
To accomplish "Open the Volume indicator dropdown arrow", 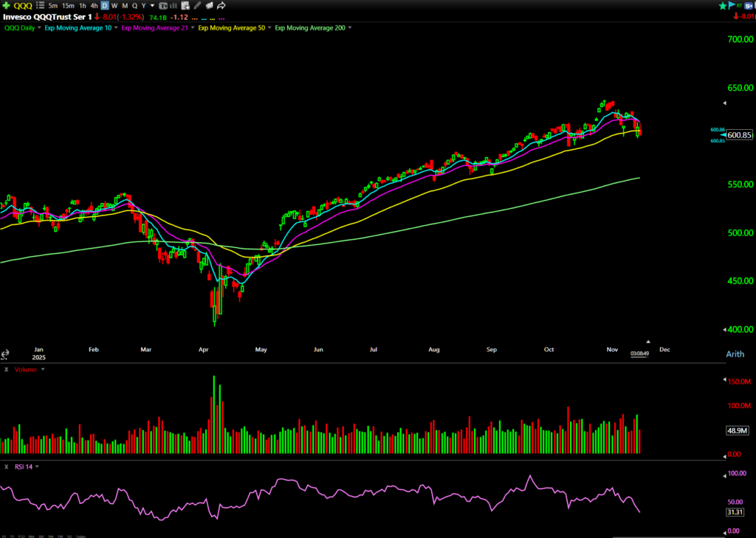I will click(x=43, y=369).
